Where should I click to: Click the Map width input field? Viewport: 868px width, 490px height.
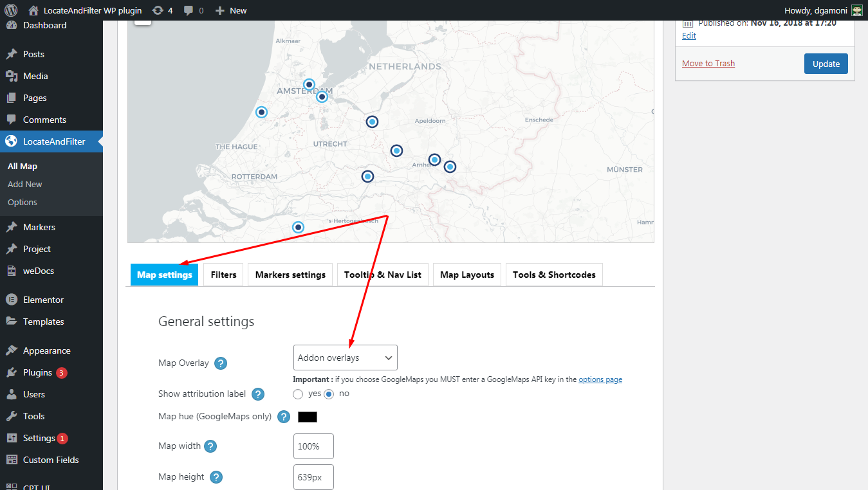coord(313,446)
